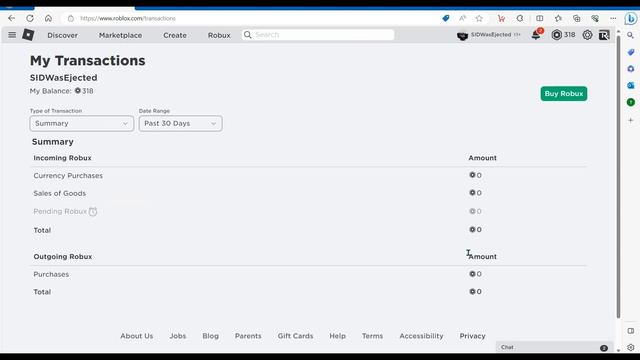The width and height of the screenshot is (640, 360).
Task: Open the settings gear in Roblox navbar
Action: tap(587, 35)
